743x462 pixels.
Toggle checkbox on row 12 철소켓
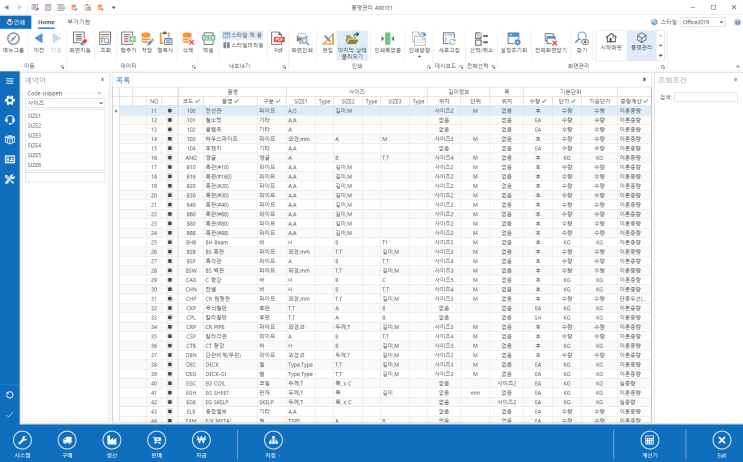(170, 120)
